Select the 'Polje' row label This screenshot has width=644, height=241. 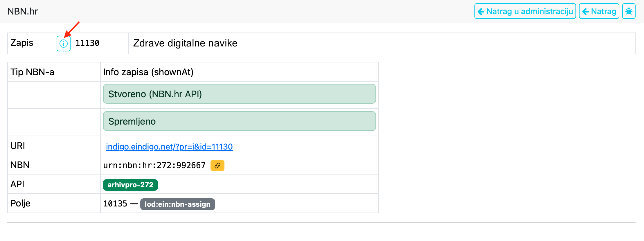click(20, 203)
